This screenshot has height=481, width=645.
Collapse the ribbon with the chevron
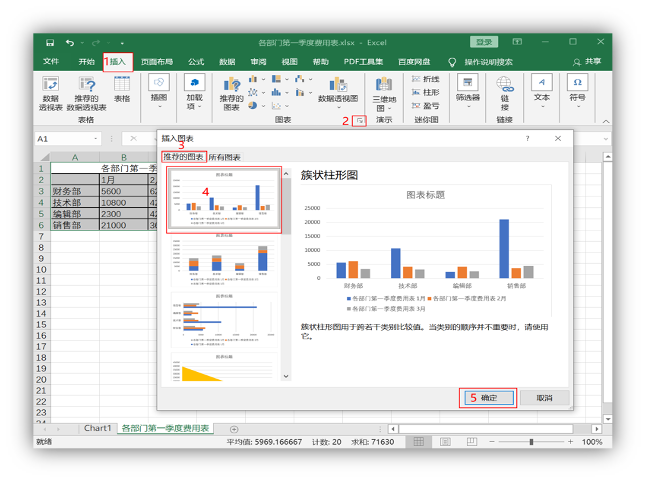pyautogui.click(x=606, y=121)
